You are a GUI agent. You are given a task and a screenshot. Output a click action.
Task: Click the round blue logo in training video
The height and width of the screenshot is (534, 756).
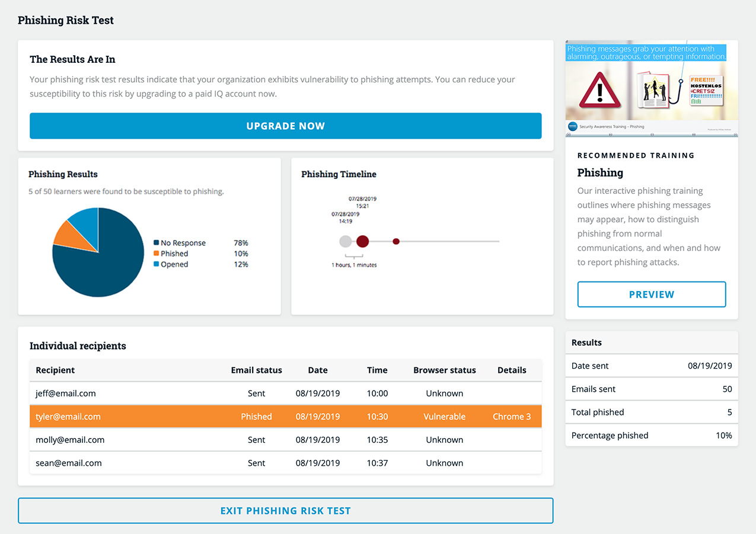tap(572, 126)
